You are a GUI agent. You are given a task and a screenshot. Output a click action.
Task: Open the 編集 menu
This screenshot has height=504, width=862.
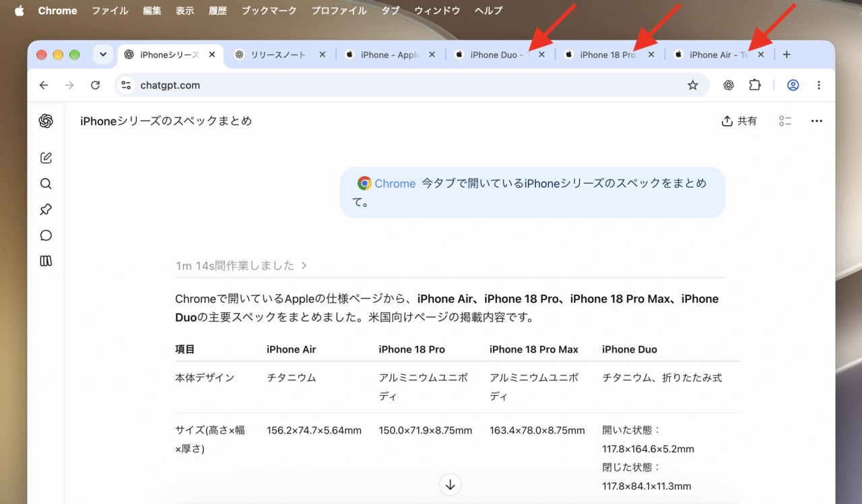tap(152, 11)
